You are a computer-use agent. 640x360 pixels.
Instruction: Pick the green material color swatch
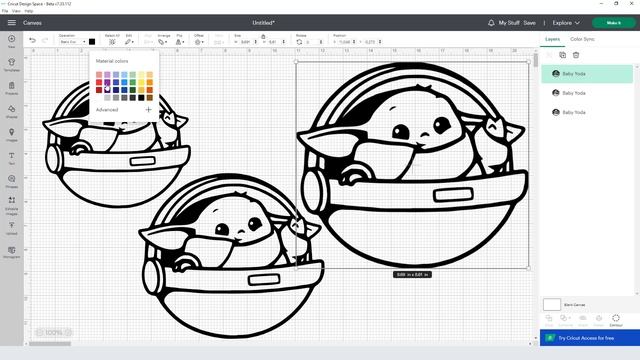[x=133, y=82]
